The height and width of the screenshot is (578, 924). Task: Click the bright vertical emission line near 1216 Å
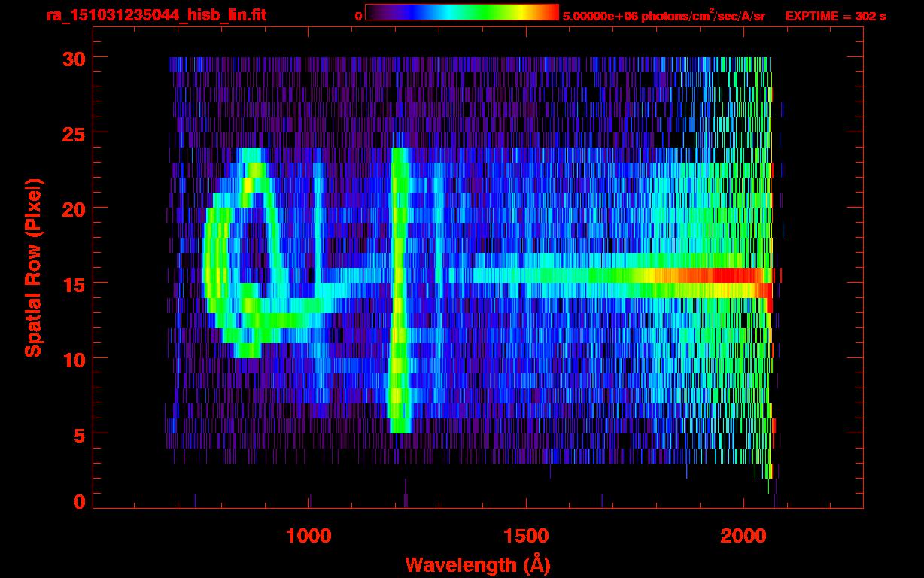point(399,291)
